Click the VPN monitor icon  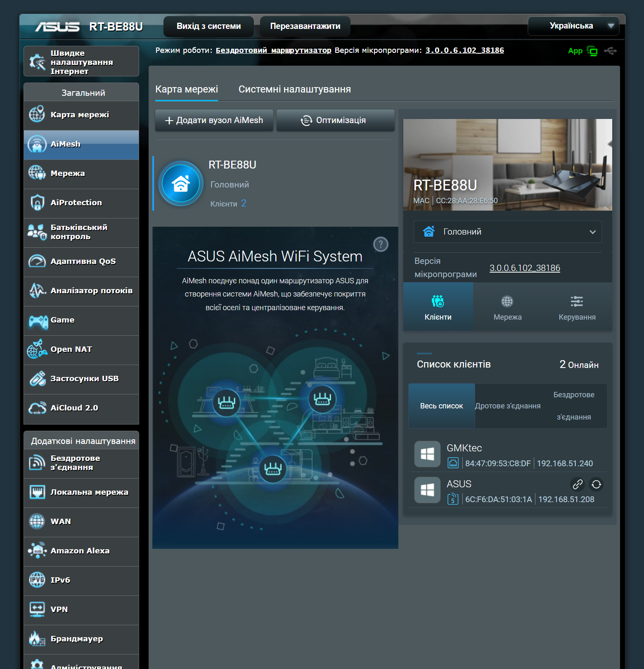37,610
